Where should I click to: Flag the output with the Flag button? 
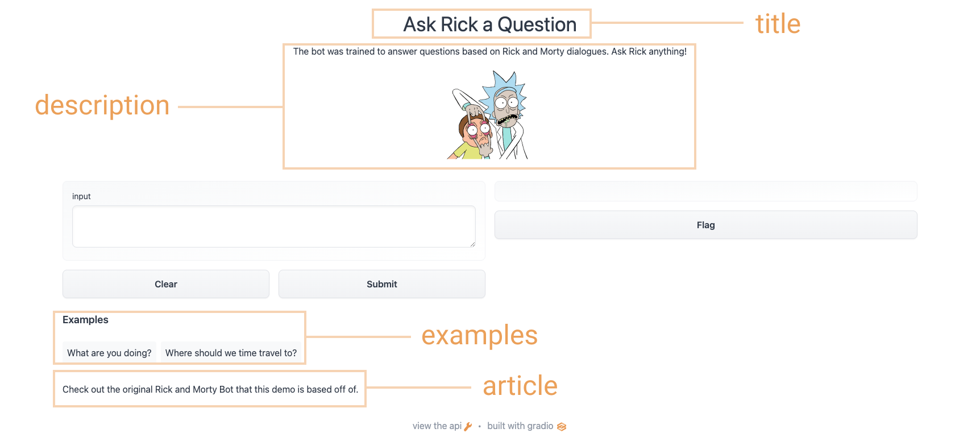[x=705, y=225]
